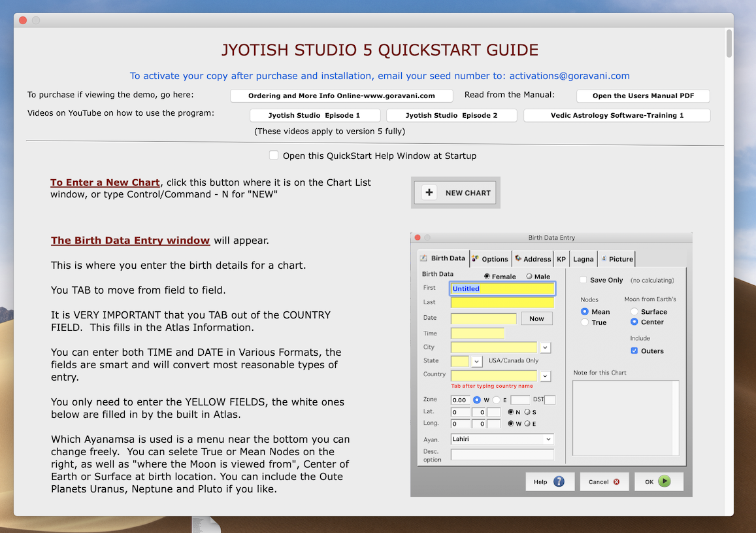Open the City field dropdown arrow
Viewport: 756px width, 533px height.
point(545,347)
